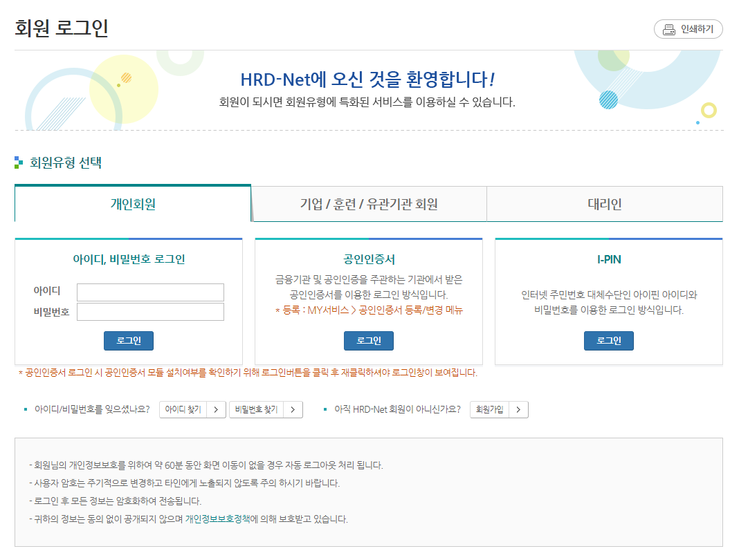Click 로그인 button in 공인인증서 box

pyautogui.click(x=369, y=340)
